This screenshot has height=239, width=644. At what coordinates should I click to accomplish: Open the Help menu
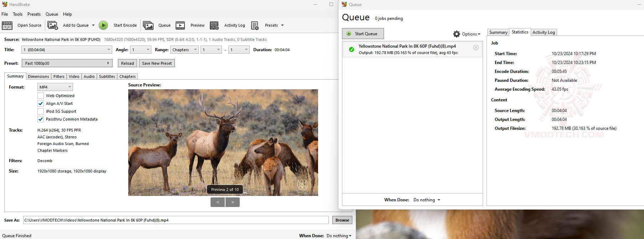(67, 14)
